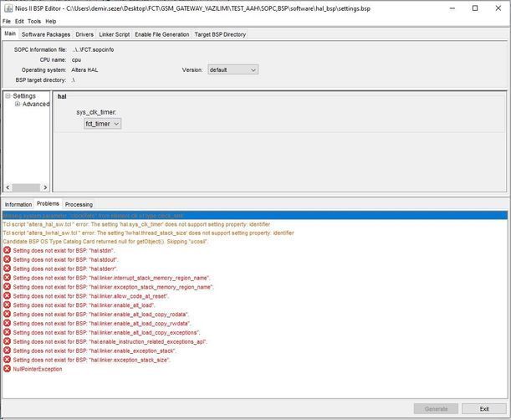Expand the Advanced tree node
This screenshot has height=420, width=511.
point(18,104)
